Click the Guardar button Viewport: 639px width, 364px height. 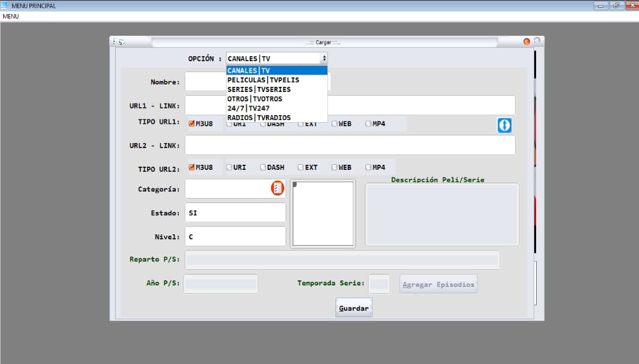coord(354,308)
